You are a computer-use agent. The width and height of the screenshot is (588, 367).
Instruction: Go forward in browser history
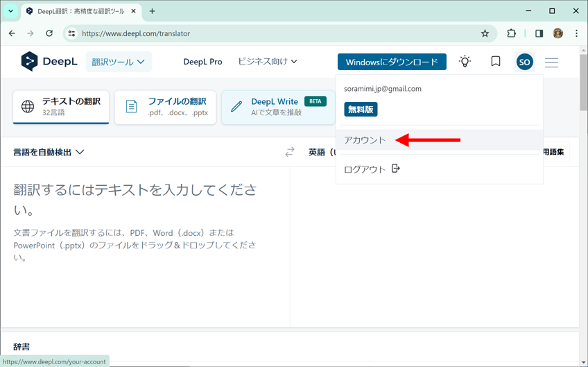31,33
